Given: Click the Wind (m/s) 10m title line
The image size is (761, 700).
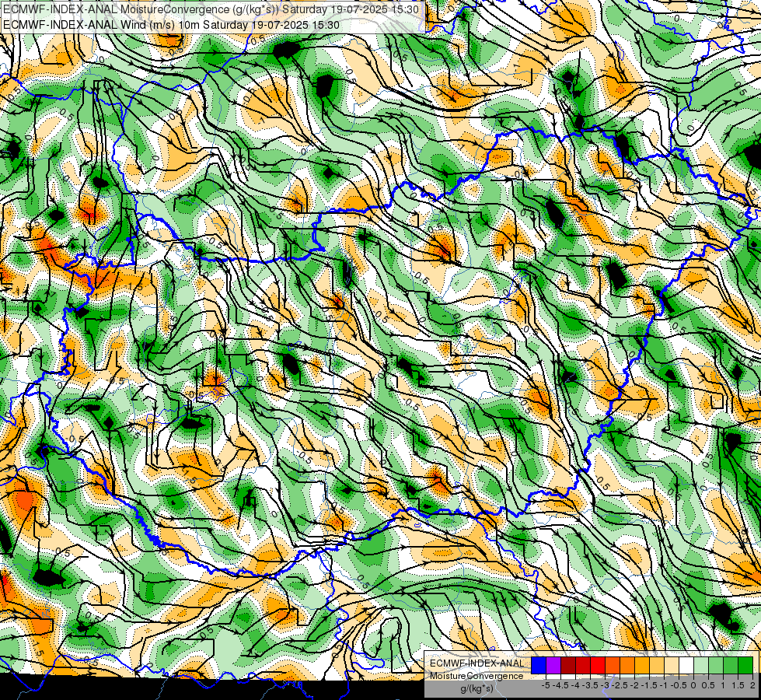Looking at the screenshot, I should pos(171,24).
